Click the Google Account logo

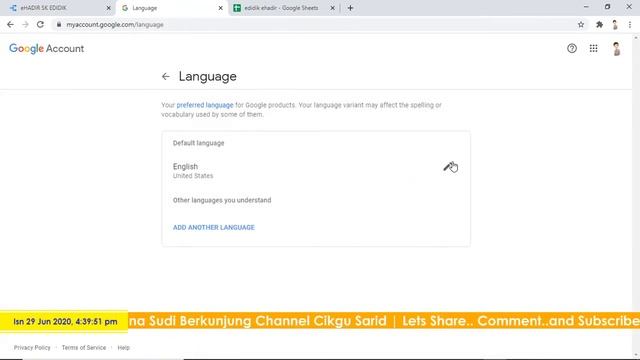click(x=47, y=49)
